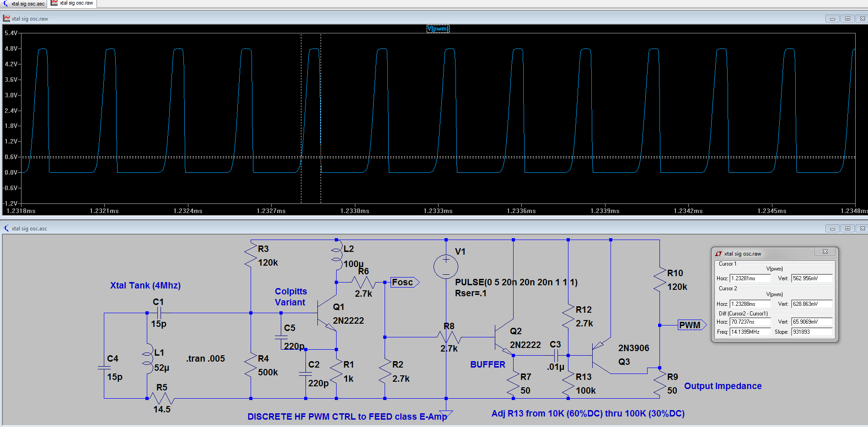Click the first vertical cursor line in plot
868x427 pixels.
coord(301,119)
